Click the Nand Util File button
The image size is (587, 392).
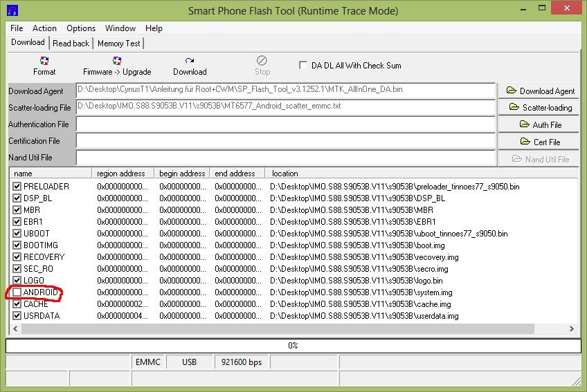539,159
